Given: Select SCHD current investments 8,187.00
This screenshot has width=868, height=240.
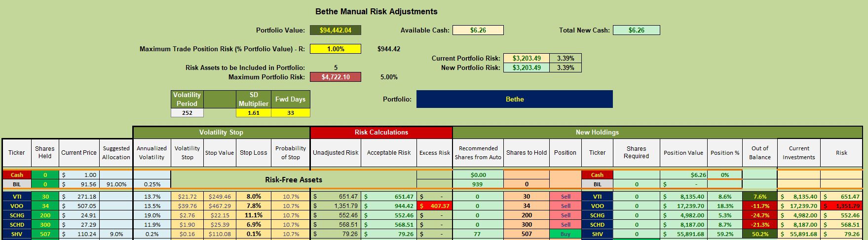Looking at the screenshot, I should pyautogui.click(x=799, y=225).
